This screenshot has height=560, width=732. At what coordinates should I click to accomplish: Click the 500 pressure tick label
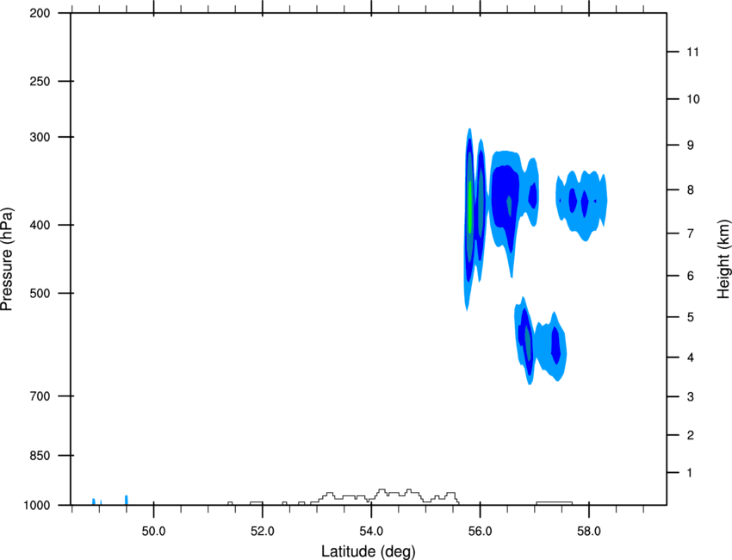pos(40,293)
